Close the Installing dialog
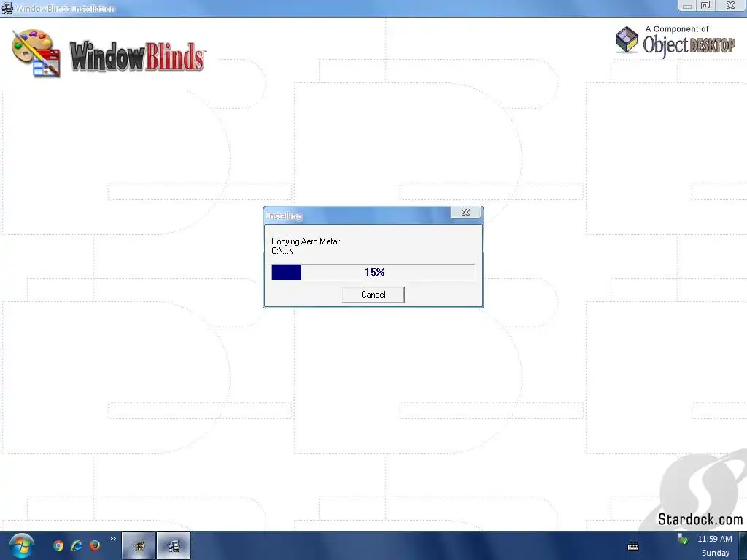The height and width of the screenshot is (560, 747). point(466,212)
